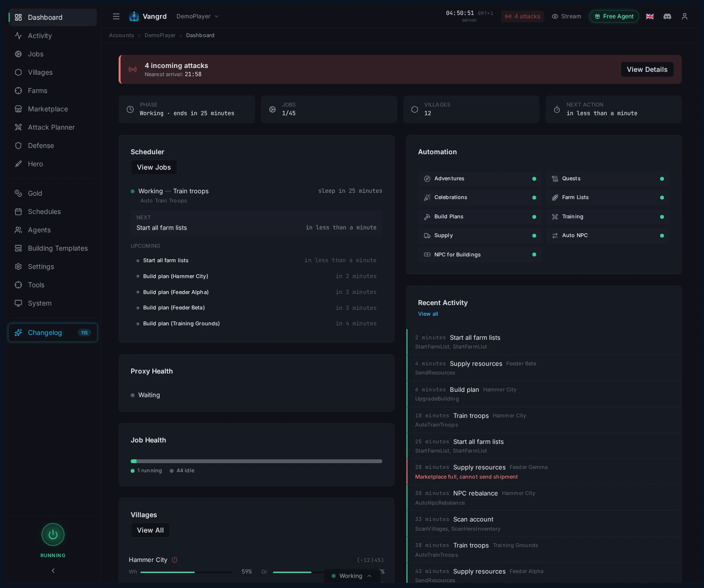Toggle the Auto NPC automation status
704x588 pixels.
click(x=662, y=235)
